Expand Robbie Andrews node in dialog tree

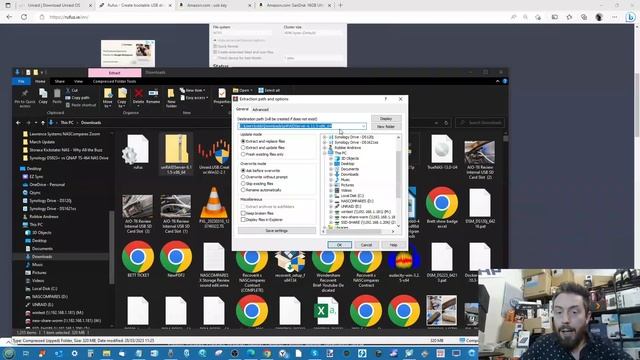325,148
